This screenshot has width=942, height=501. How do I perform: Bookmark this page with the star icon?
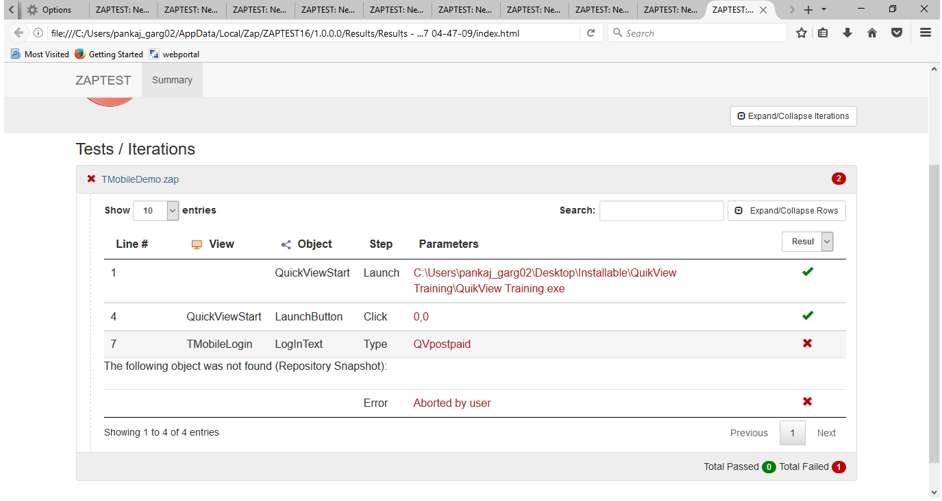pyautogui.click(x=801, y=33)
